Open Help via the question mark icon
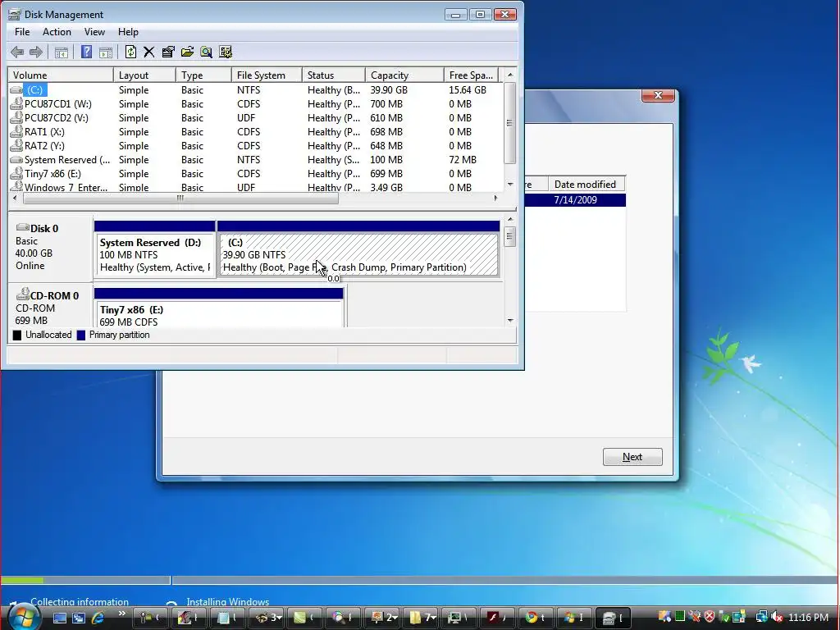Image resolution: width=840 pixels, height=630 pixels. [x=86, y=52]
